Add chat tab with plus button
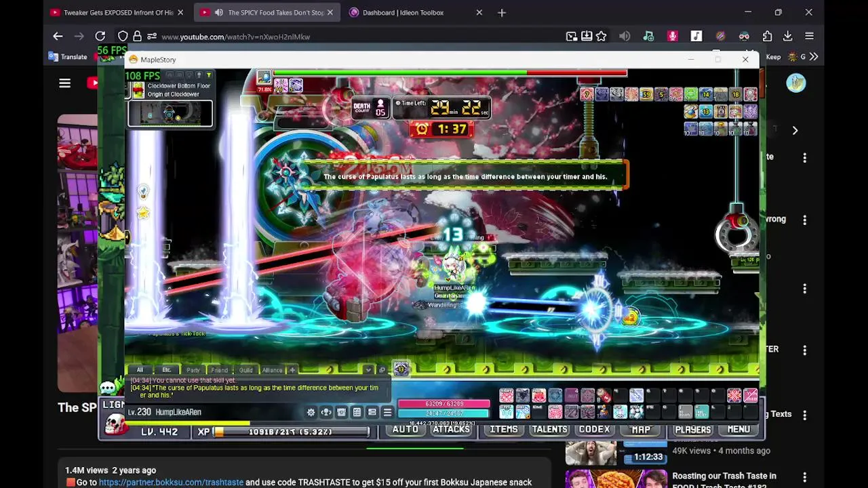Viewport: 868px width, 488px height. point(292,370)
